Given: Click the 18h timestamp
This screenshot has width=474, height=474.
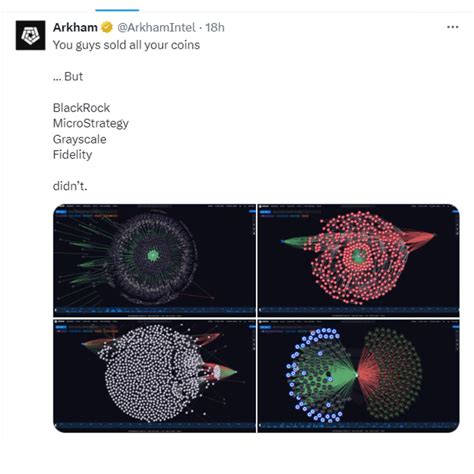Looking at the screenshot, I should point(215,27).
